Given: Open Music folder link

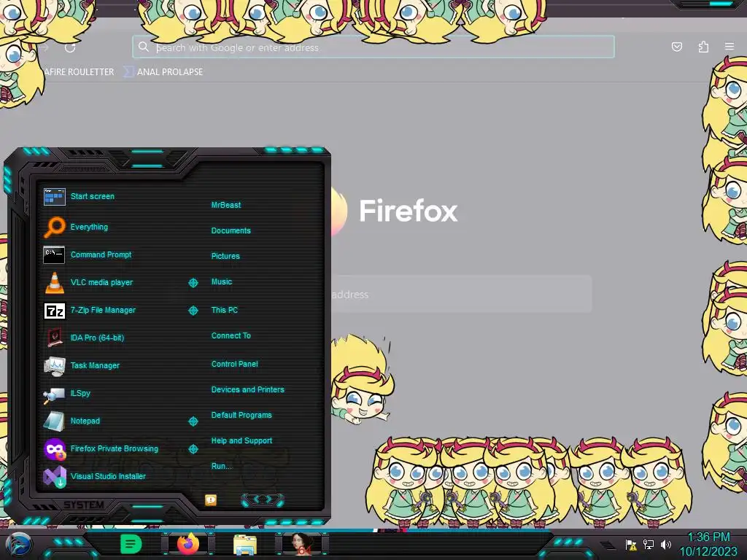Looking at the screenshot, I should 222,282.
